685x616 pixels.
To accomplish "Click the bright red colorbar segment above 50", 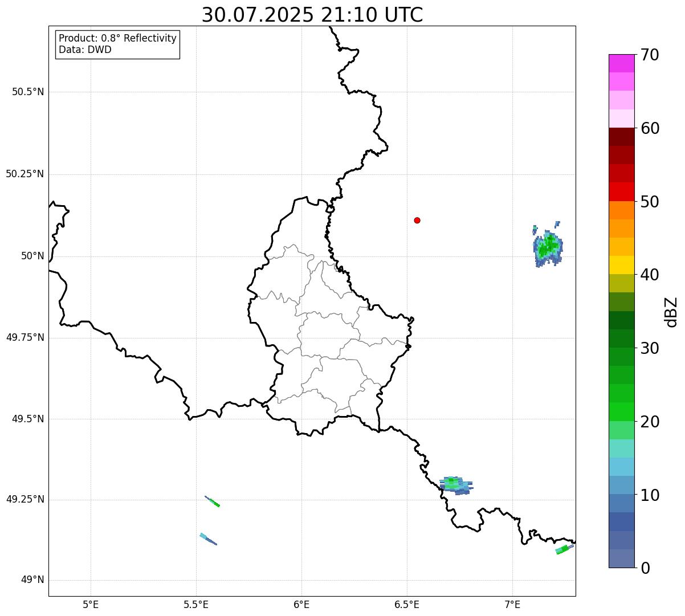I will click(621, 191).
